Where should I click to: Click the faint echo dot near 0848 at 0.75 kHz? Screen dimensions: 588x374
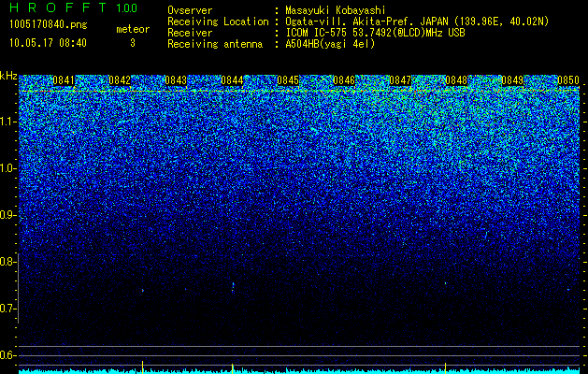coord(446,283)
